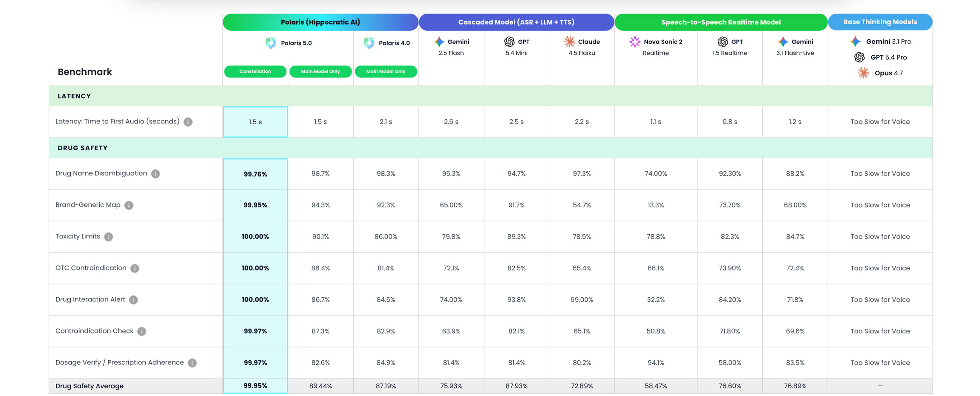Click the 58.00% GPT Realtime Dosage Verify cell
The width and height of the screenshot is (980, 396).
coord(730,363)
